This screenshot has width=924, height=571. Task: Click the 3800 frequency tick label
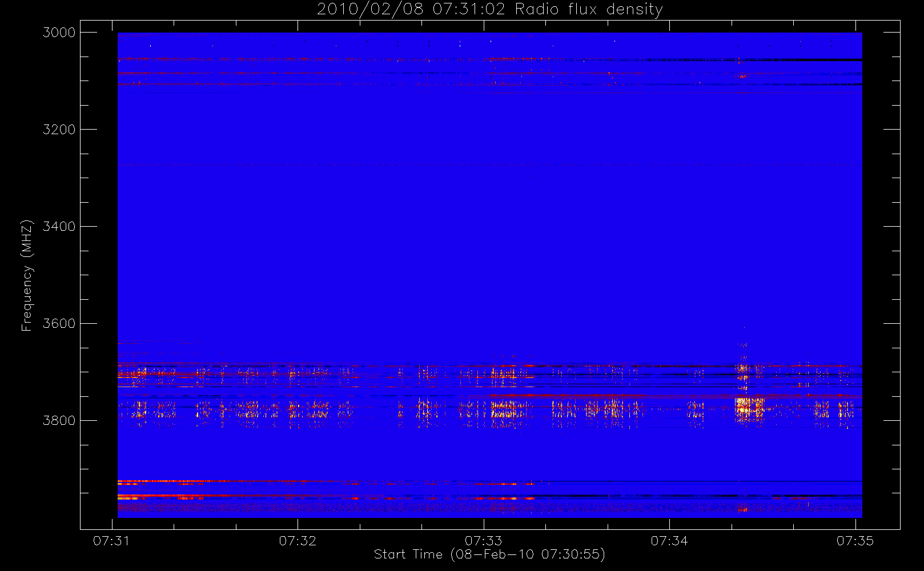pyautogui.click(x=59, y=421)
